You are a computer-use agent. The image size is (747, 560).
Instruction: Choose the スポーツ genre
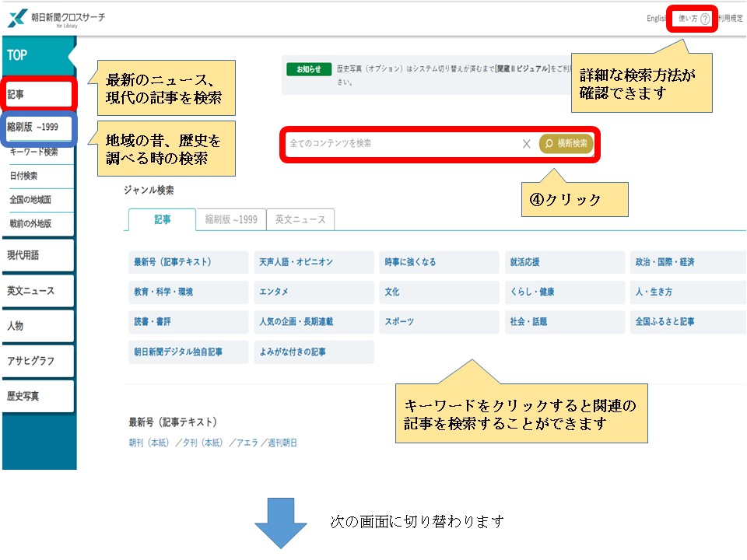point(439,322)
